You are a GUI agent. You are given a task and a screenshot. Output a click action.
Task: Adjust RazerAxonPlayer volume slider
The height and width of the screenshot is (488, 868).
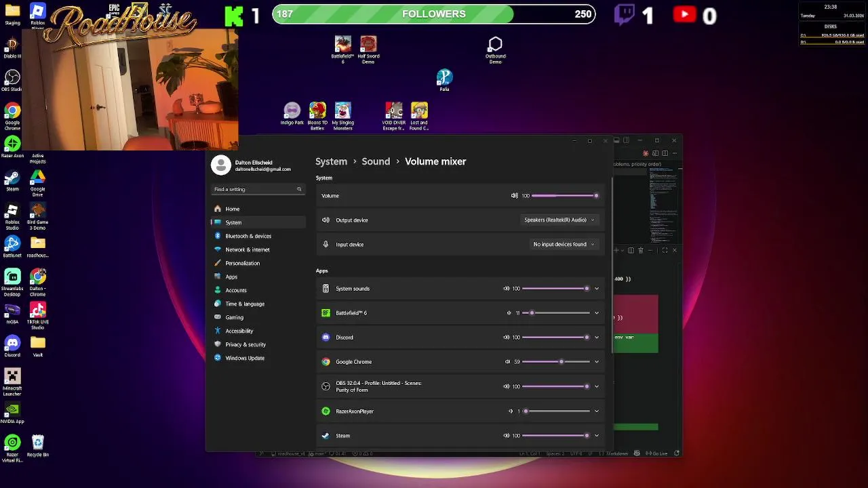[x=556, y=411]
